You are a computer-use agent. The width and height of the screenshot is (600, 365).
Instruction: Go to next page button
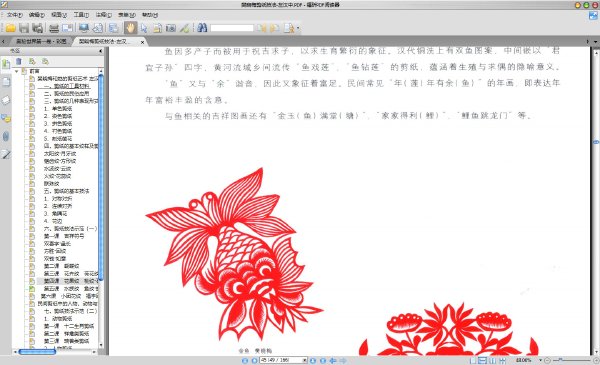tap(313, 360)
